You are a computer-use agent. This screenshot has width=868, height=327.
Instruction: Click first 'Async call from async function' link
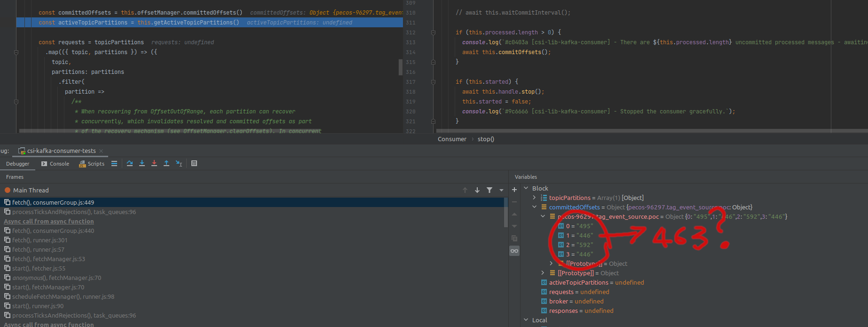(49, 221)
